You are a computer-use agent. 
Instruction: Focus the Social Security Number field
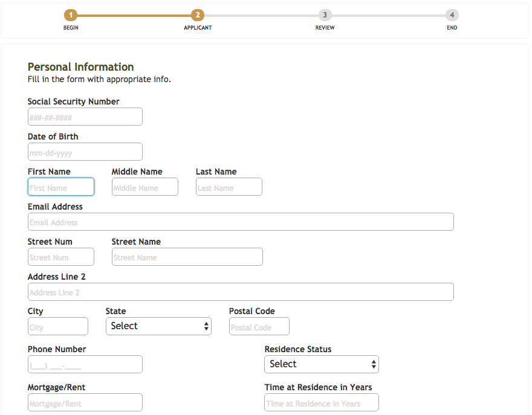tap(85, 117)
